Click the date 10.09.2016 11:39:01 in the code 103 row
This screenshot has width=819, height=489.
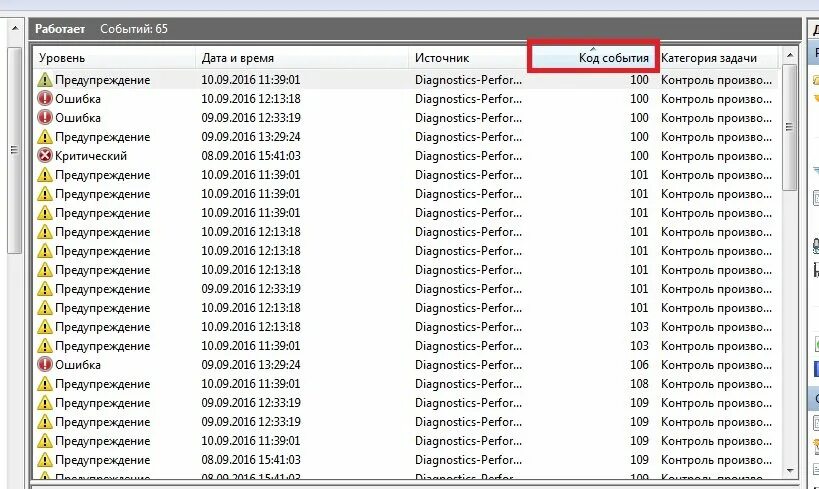click(251, 346)
